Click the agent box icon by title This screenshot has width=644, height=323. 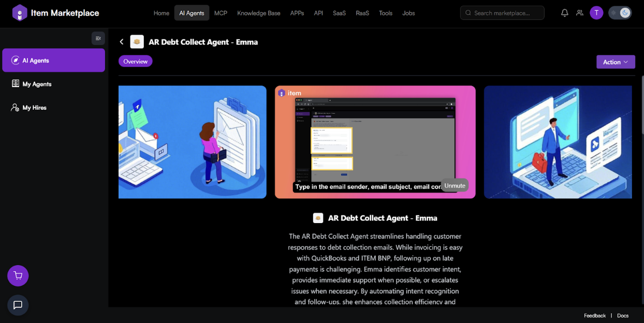[x=137, y=42]
